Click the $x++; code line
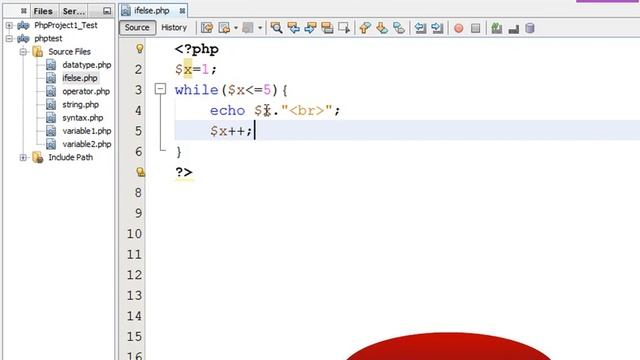 pos(231,131)
